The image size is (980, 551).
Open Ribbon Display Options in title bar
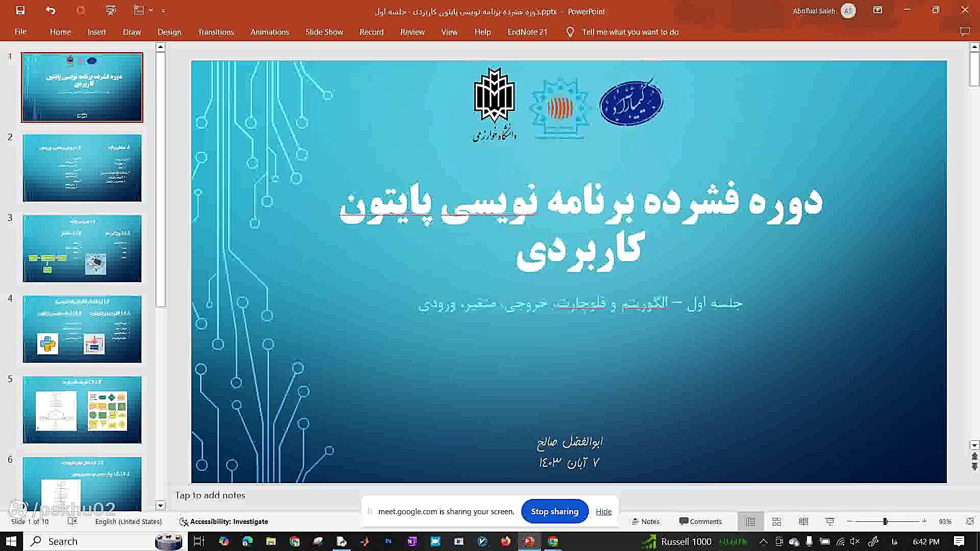click(x=877, y=10)
